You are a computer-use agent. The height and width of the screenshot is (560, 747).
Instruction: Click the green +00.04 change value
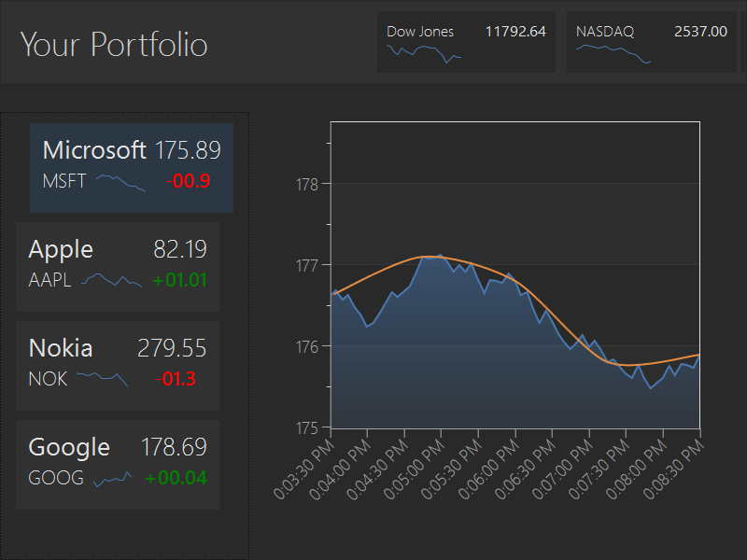176,478
